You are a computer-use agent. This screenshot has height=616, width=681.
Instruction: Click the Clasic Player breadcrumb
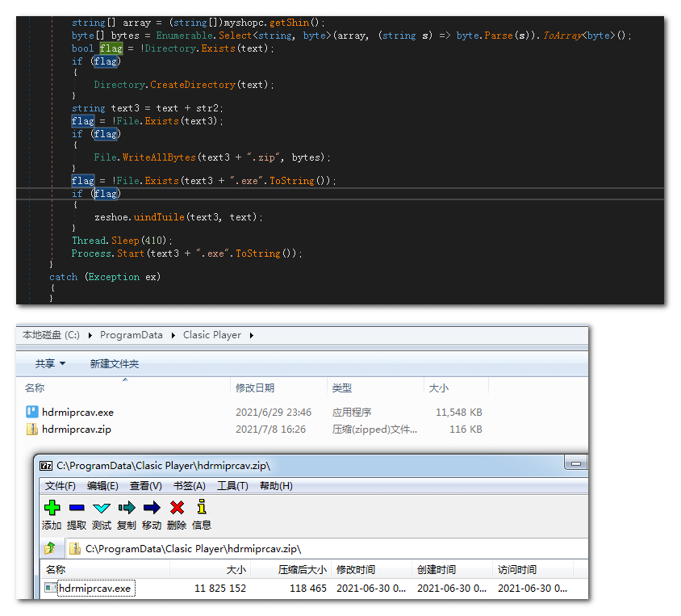[212, 335]
